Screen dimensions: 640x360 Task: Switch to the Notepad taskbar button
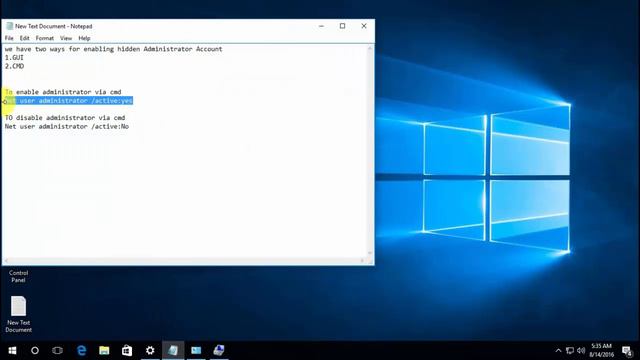coord(173,350)
